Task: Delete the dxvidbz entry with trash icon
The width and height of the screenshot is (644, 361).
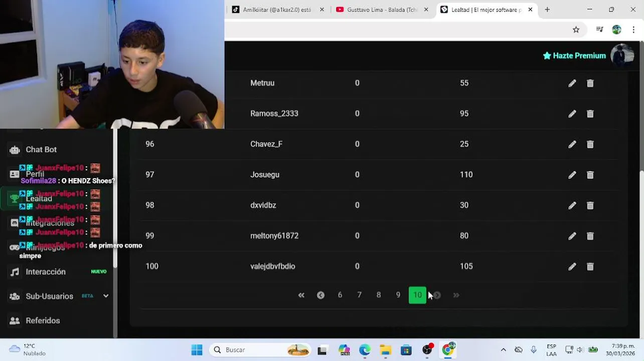Action: tap(590, 206)
